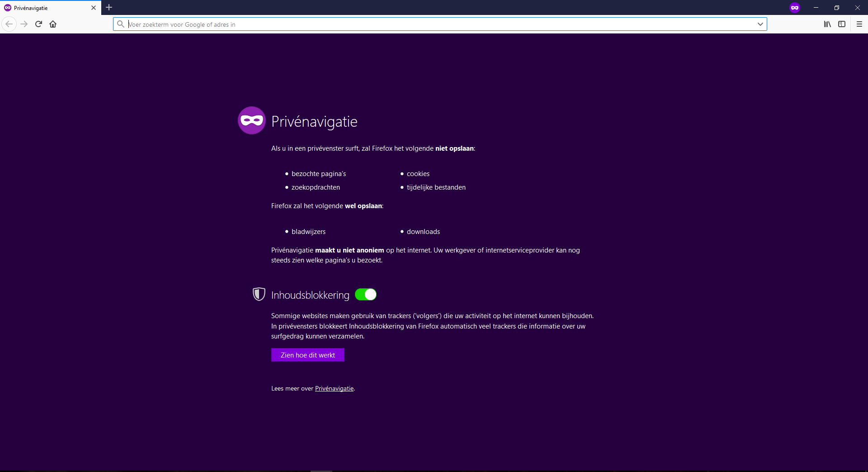Click the Inhoudsblokkering heading text
This screenshot has height=472, width=868.
point(310,295)
